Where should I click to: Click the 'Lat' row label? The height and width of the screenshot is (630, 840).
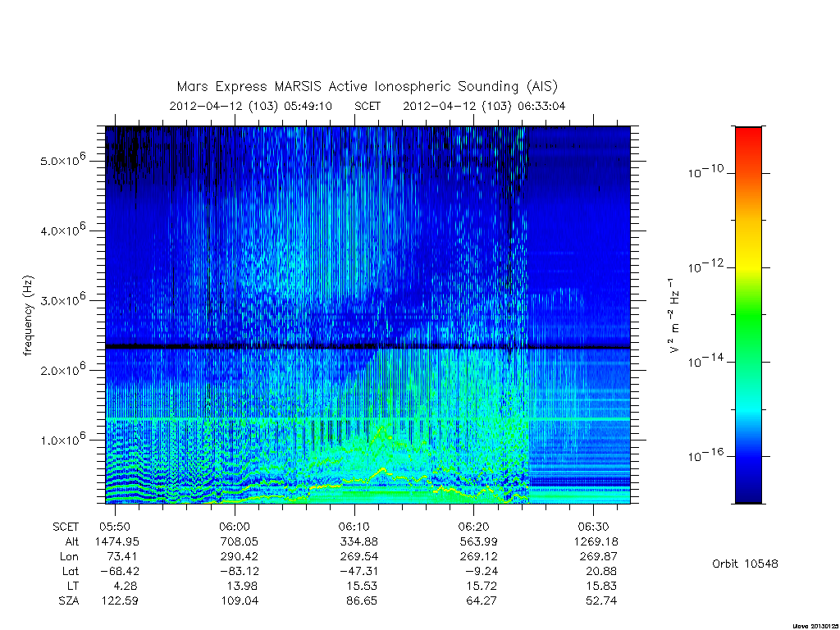point(71,571)
